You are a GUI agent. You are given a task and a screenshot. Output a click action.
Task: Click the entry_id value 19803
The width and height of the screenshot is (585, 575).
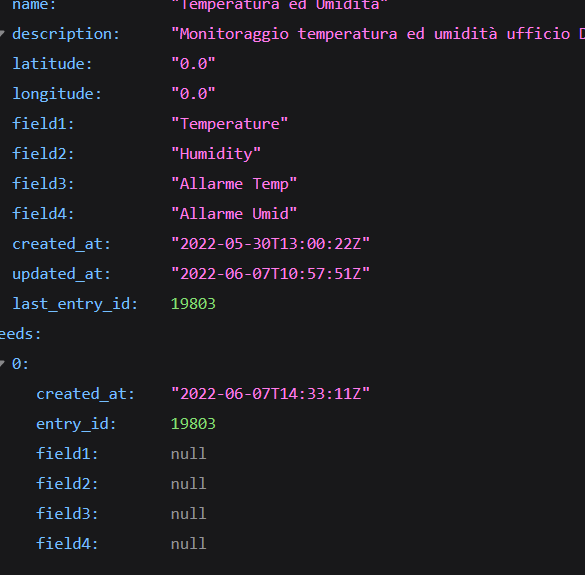(193, 424)
